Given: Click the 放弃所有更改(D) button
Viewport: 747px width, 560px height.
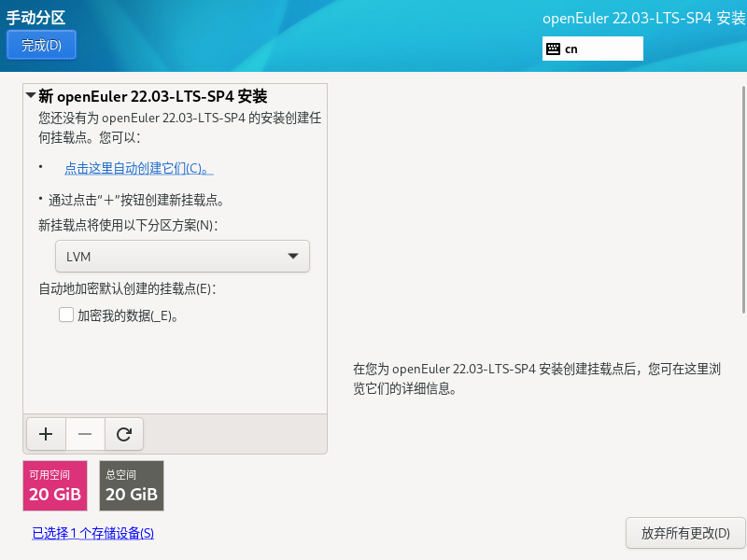Looking at the screenshot, I should (x=685, y=533).
